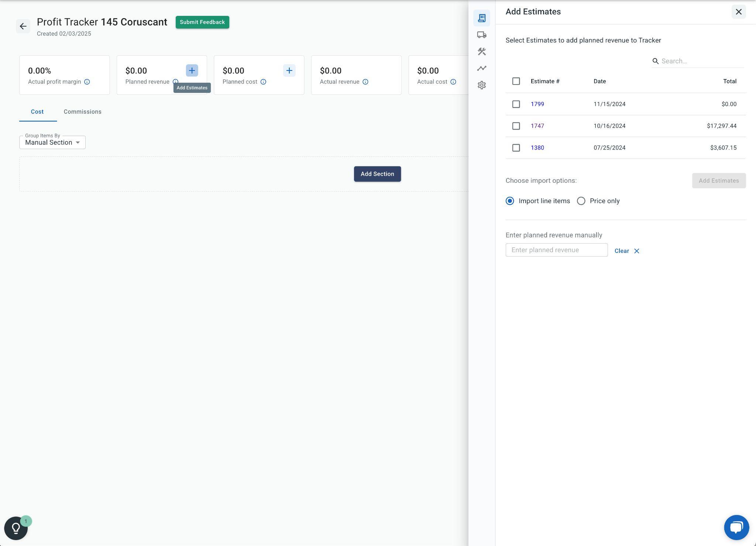756x546 pixels.
Task: Toggle the select-all estimates header checkbox
Action: 516,81
